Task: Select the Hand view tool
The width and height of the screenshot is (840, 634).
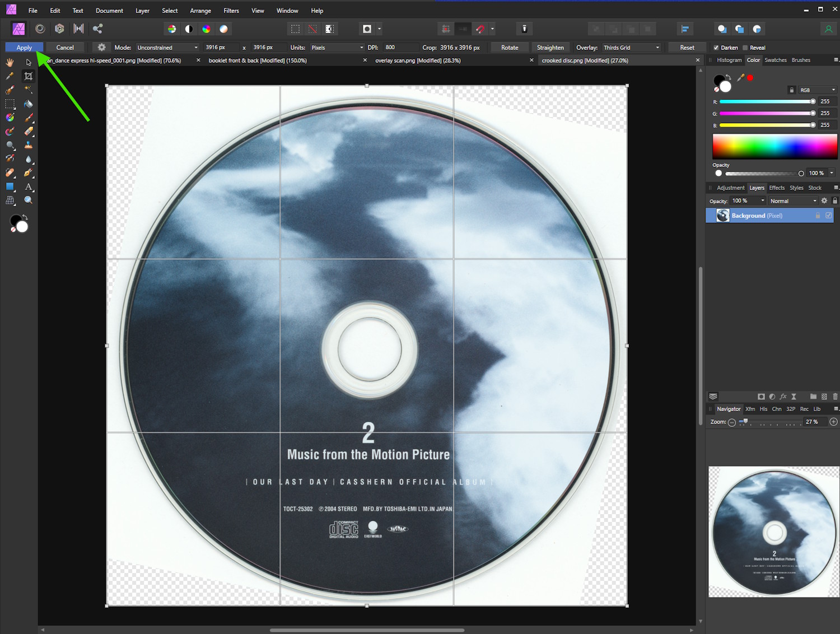Action: click(x=10, y=62)
